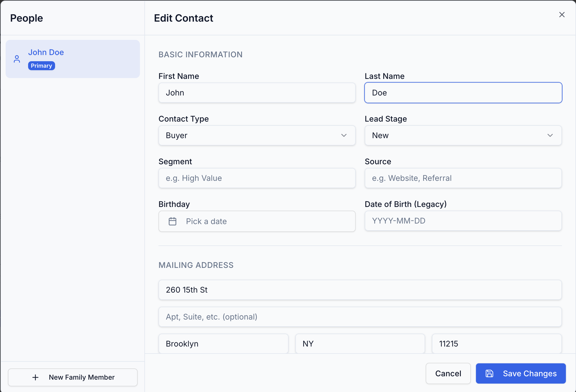
Task: Click the floppy disk save icon
Action: [x=489, y=373]
